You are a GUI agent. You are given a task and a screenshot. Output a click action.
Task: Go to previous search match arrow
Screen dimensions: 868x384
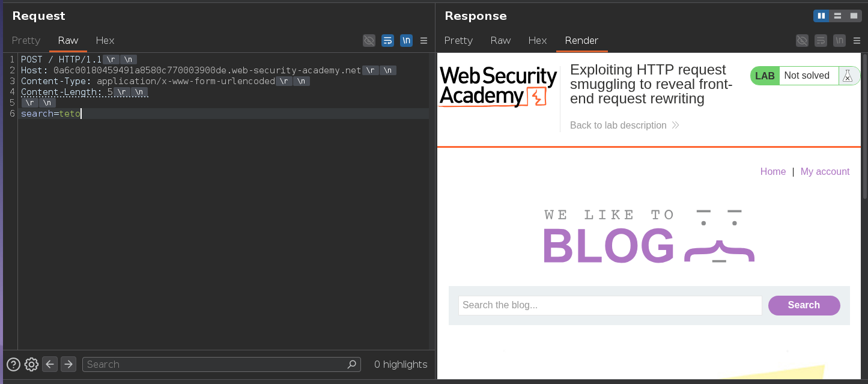50,364
